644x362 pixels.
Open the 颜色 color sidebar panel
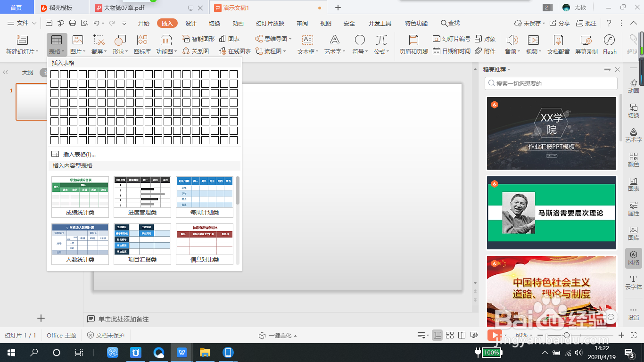pos(634,160)
